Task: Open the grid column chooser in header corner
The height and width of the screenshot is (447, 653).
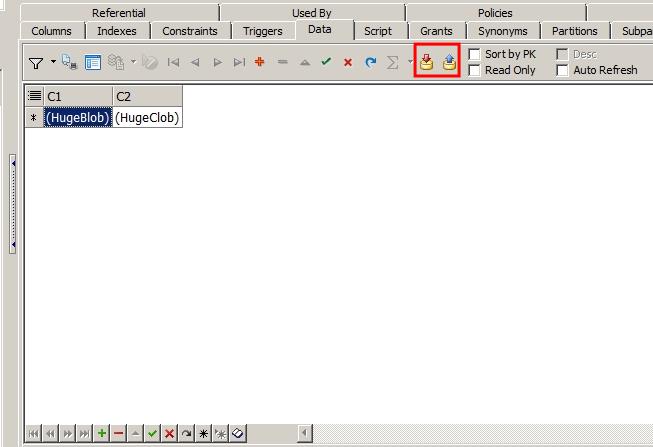Action: 35,95
